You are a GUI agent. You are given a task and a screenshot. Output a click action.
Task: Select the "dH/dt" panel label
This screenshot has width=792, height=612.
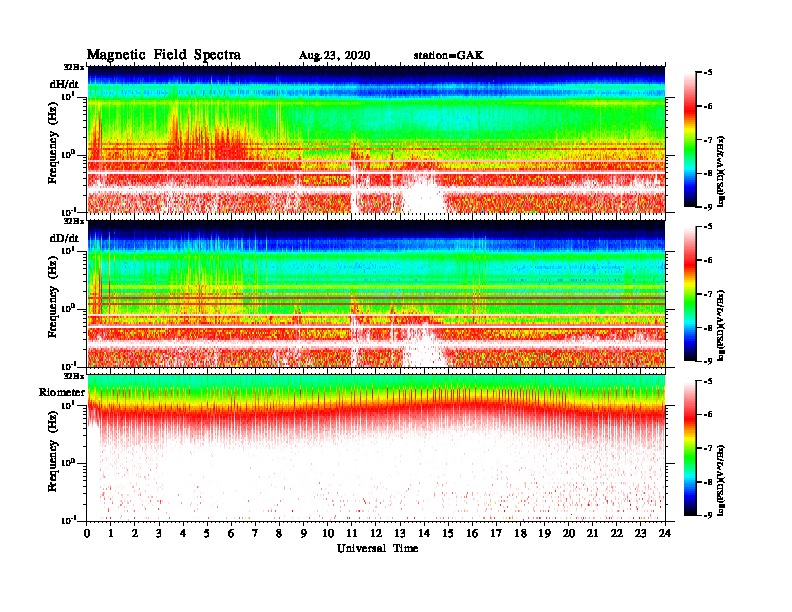point(64,84)
